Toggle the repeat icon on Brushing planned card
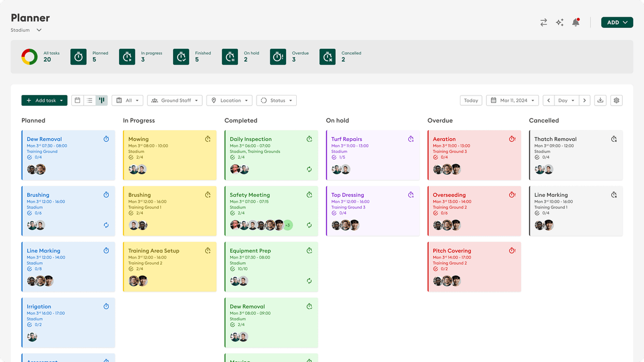644x362 pixels. pyautogui.click(x=106, y=225)
